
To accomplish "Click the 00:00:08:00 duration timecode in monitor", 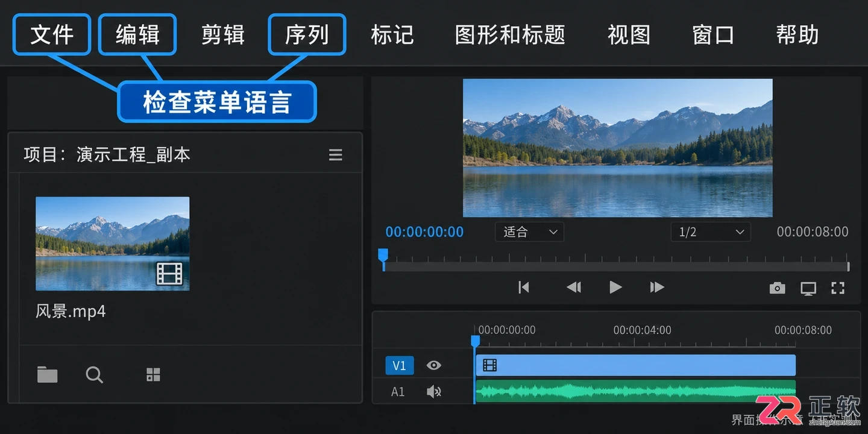I will (812, 232).
